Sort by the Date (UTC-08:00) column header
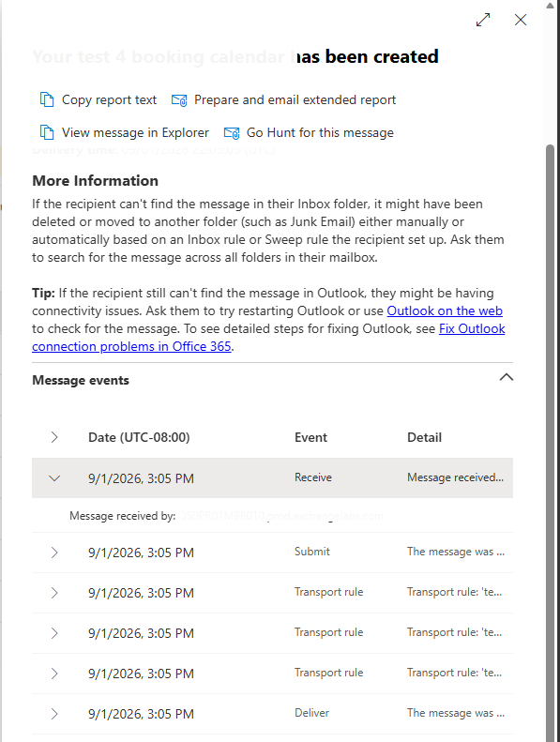This screenshot has width=560, height=742. 139,437
